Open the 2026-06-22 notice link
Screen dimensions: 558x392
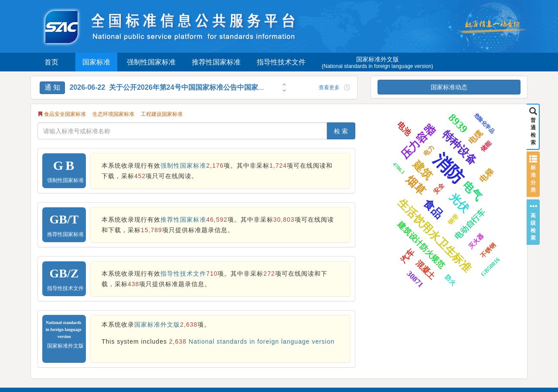(167, 88)
